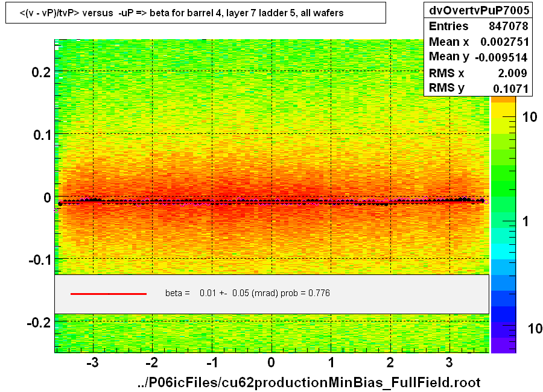Click the y-axis label -0.2
543x392 pixels.
click(39, 323)
